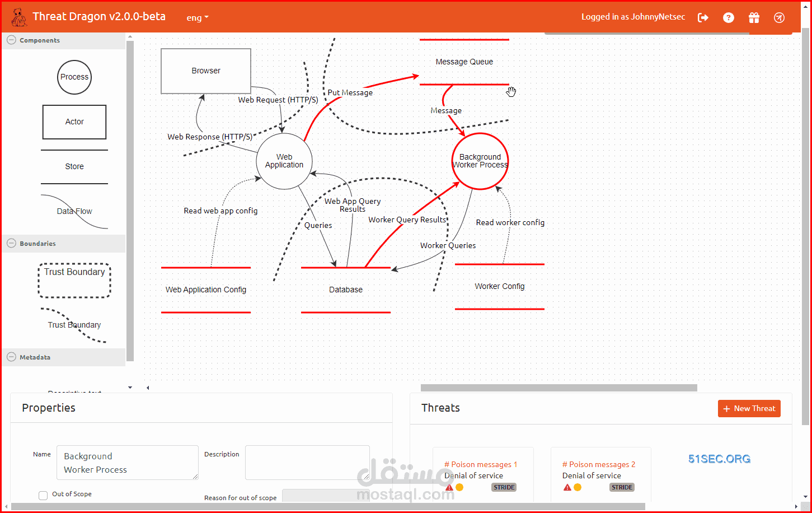Click the Web App Query Results label
The image size is (812, 513).
pos(353,206)
